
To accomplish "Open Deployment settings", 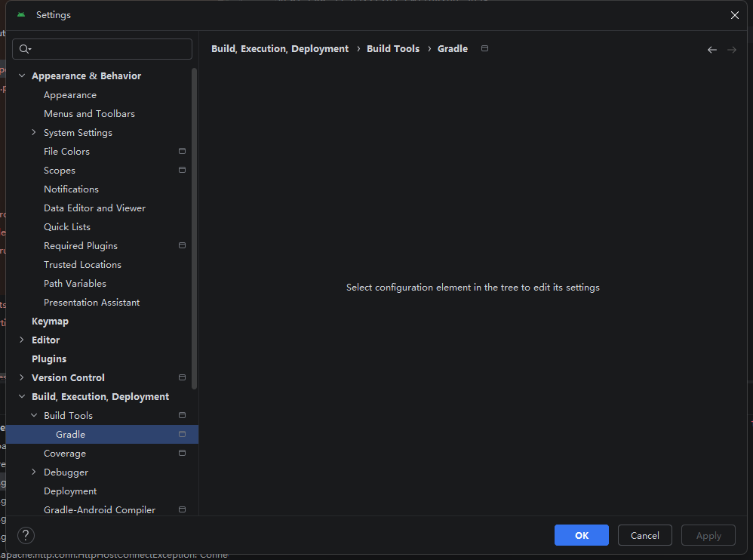I will coord(70,491).
